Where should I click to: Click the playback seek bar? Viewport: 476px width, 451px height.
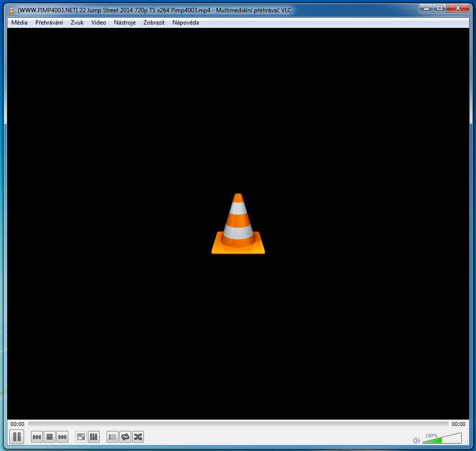tap(238, 424)
